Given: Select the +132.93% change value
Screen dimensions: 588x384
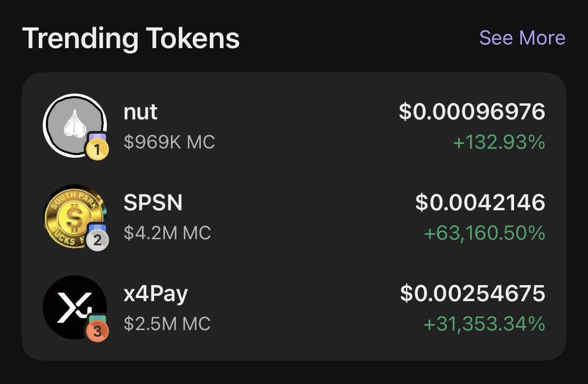Looking at the screenshot, I should 499,143.
